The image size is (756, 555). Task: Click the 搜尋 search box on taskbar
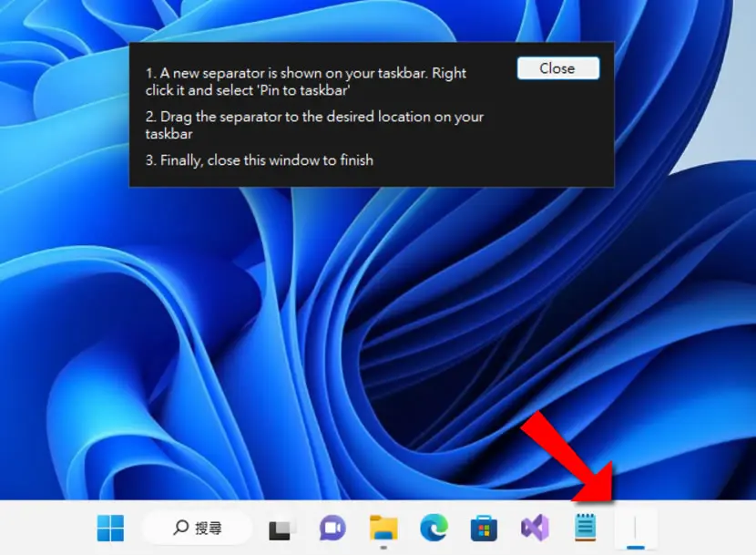(197, 528)
